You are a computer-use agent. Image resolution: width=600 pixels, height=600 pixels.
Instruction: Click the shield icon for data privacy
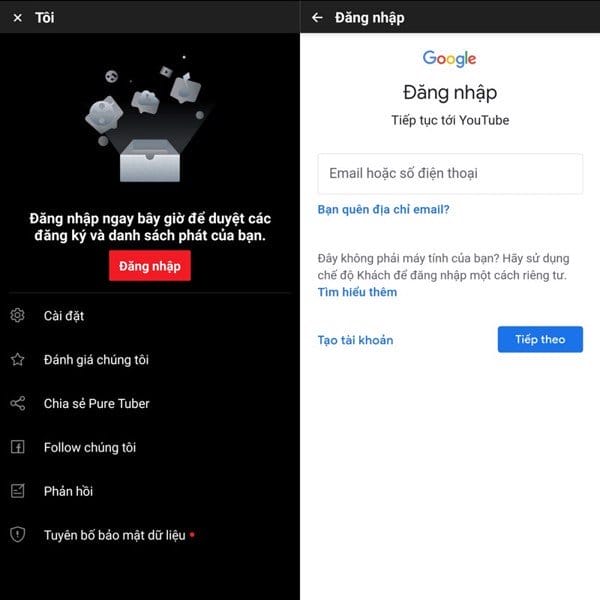[x=18, y=535]
